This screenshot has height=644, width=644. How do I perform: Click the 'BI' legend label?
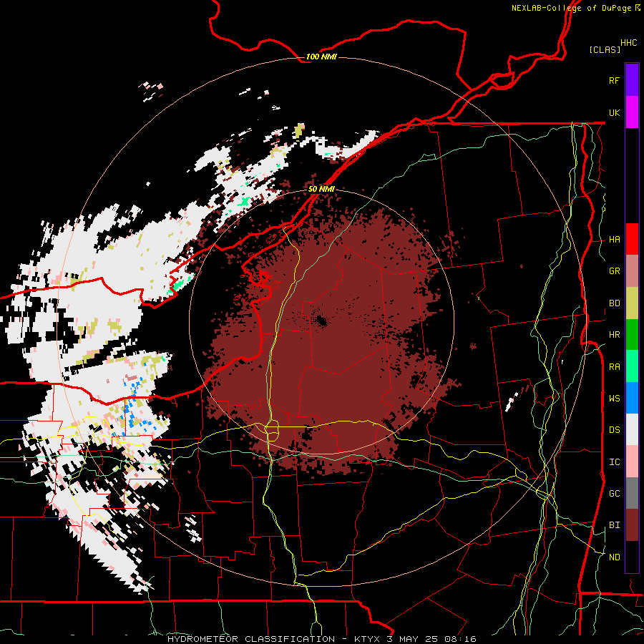click(615, 525)
